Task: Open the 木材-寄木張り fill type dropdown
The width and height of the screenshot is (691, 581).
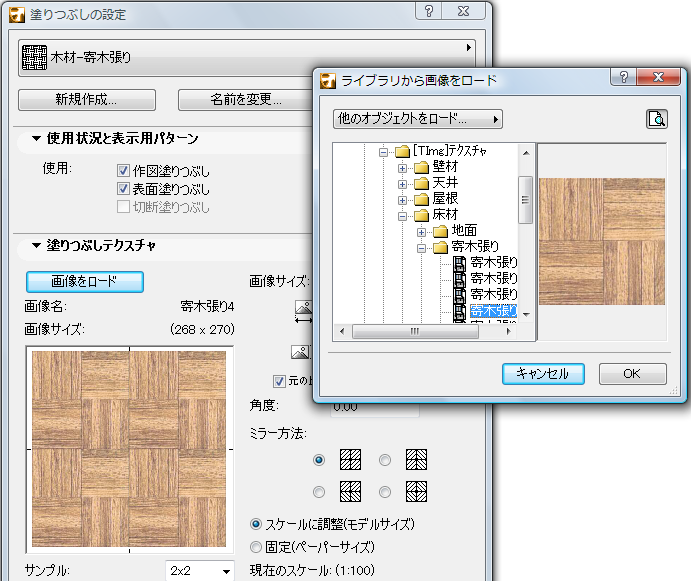Action: click(247, 57)
